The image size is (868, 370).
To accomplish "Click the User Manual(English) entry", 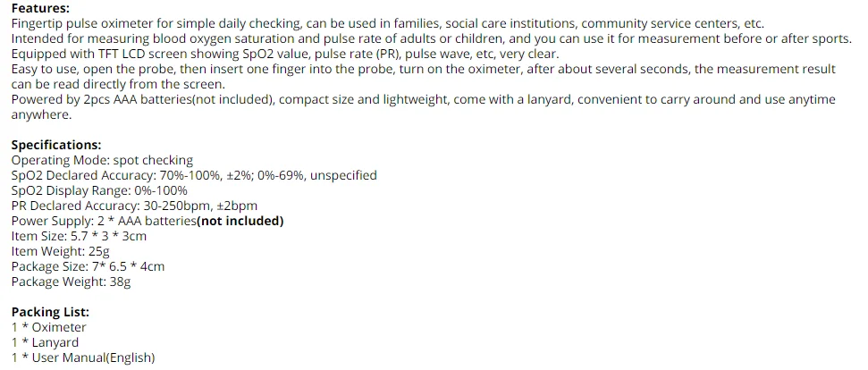I will click(83, 357).
